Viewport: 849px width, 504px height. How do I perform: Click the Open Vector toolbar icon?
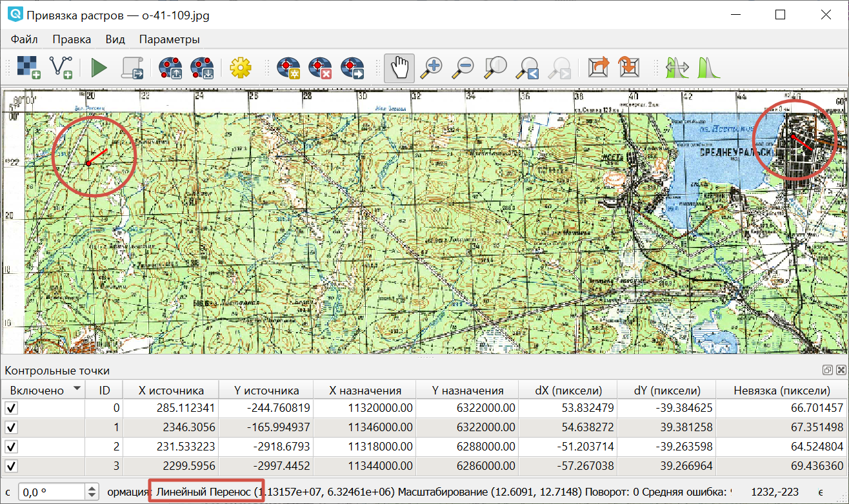[61, 68]
